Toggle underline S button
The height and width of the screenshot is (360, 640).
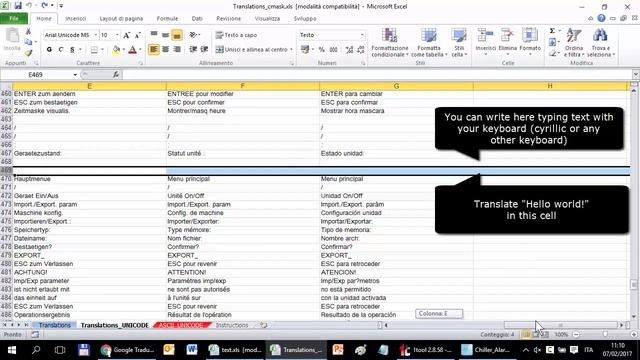[72, 49]
